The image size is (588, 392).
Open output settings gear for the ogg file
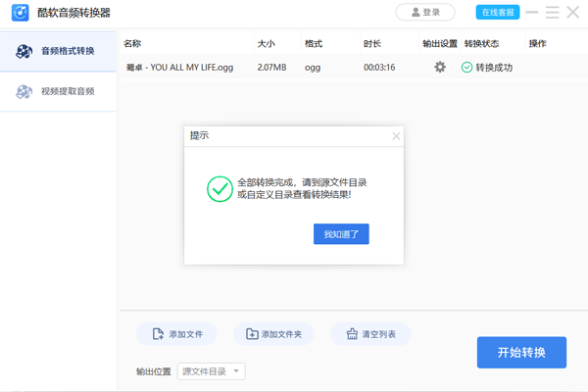pos(440,68)
